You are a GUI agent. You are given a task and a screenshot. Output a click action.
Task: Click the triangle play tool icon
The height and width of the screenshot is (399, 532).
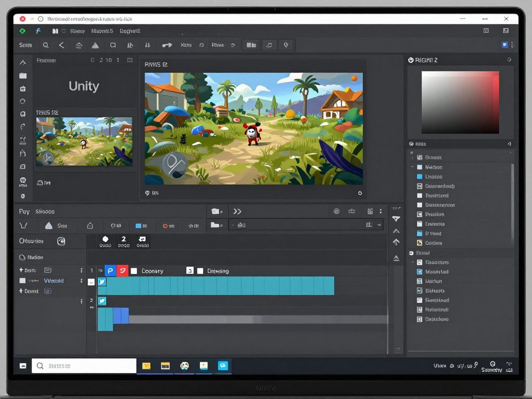point(95,45)
